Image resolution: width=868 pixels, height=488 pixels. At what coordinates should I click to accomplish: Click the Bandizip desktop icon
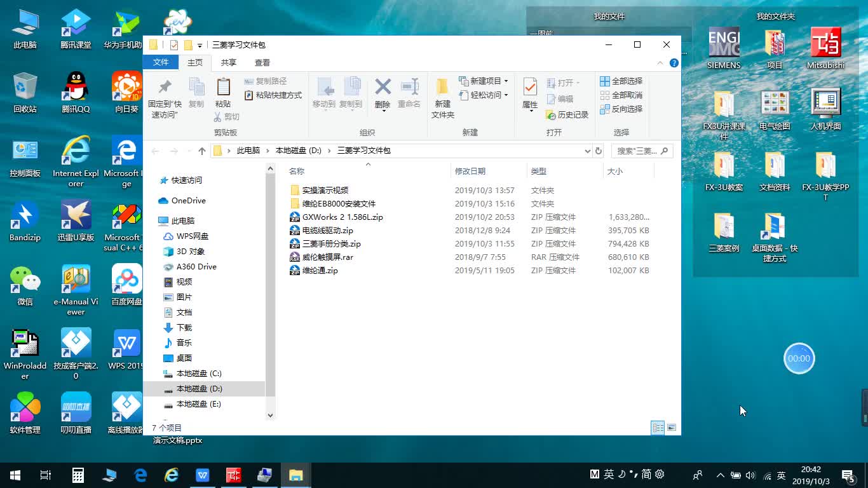(x=25, y=221)
